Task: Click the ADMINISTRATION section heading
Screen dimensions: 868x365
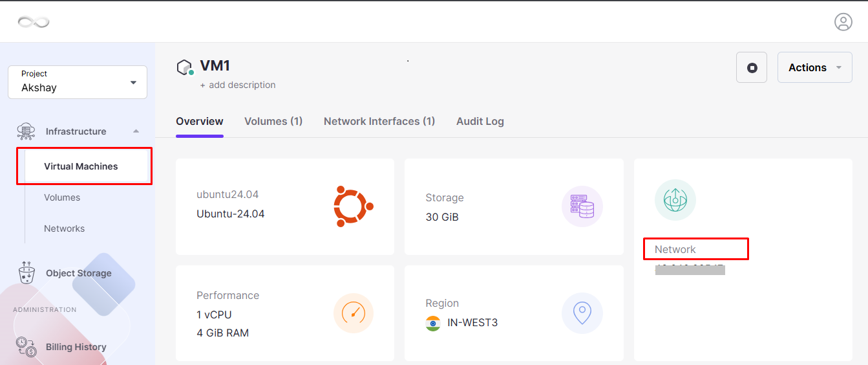Action: click(x=45, y=309)
